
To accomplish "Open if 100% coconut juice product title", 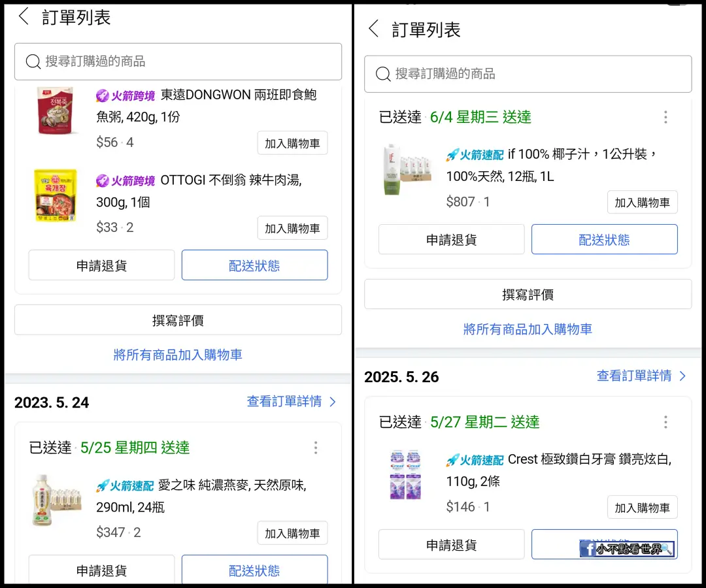I will coord(552,165).
